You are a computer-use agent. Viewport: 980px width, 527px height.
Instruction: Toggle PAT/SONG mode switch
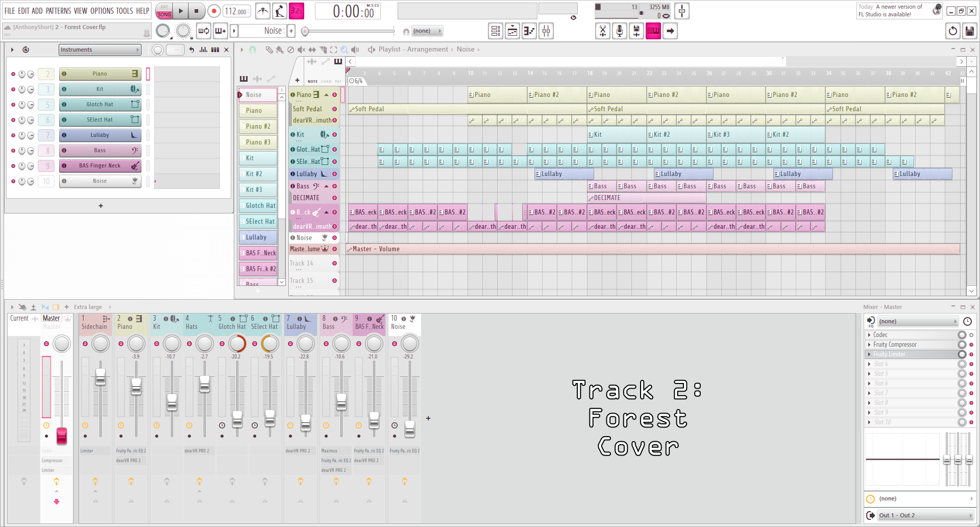click(164, 11)
